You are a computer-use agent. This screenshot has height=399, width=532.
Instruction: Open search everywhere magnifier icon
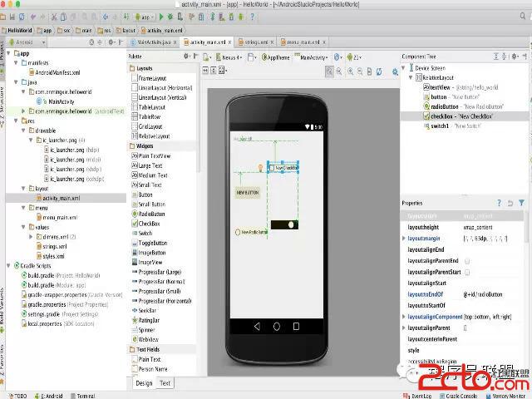(x=523, y=16)
